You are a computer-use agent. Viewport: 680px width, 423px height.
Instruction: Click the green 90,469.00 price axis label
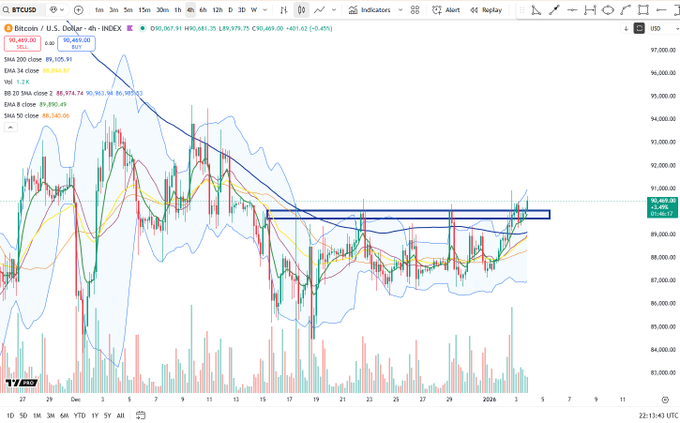[662, 207]
